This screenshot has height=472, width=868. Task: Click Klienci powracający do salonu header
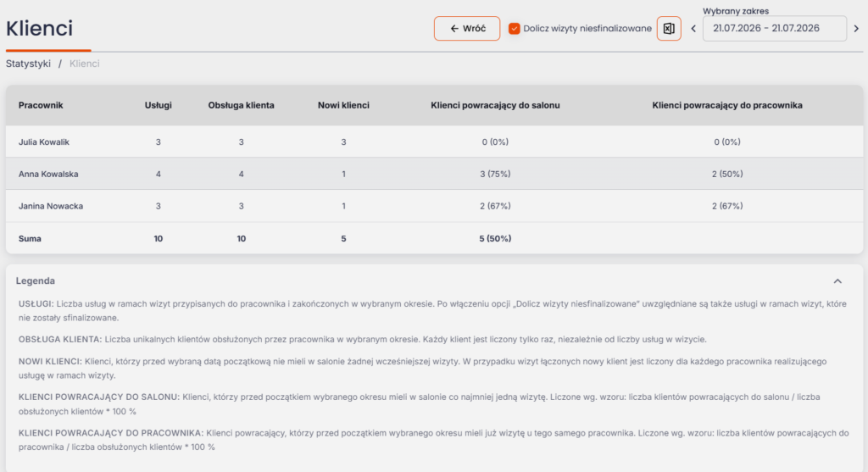pyautogui.click(x=495, y=105)
